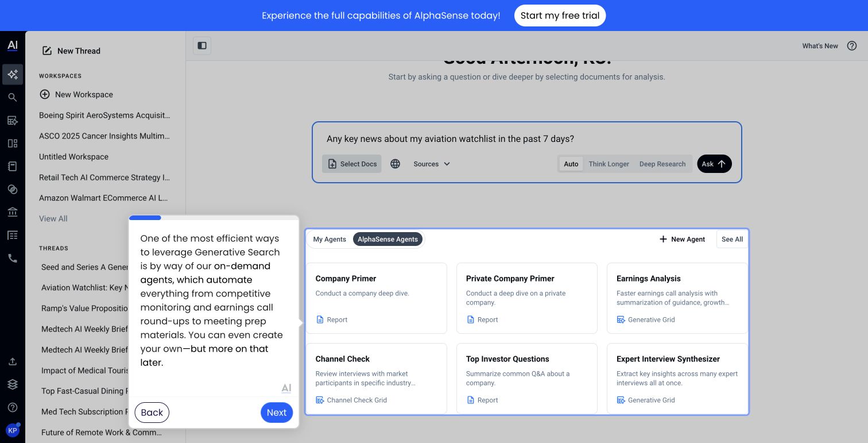
Task: Open the bank building icon in sidebar
Action: (13, 212)
